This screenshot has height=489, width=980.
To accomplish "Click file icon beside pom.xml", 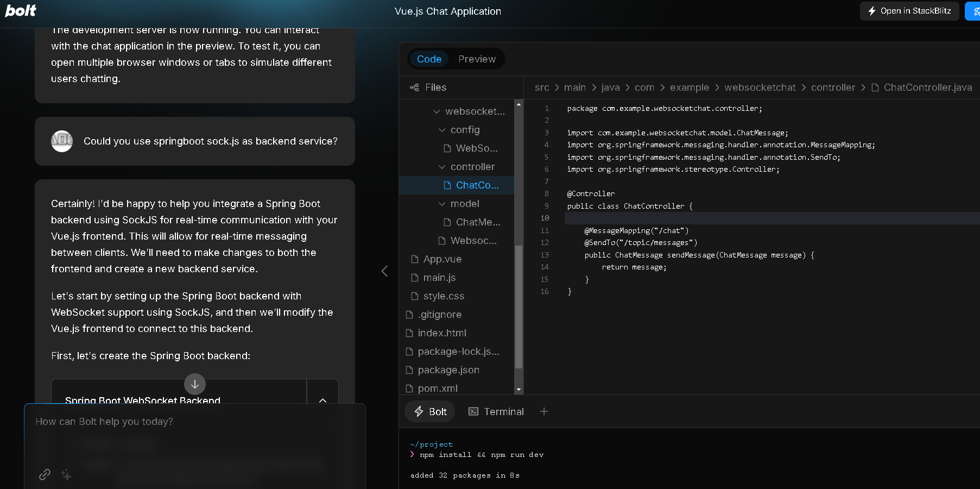I will [409, 388].
